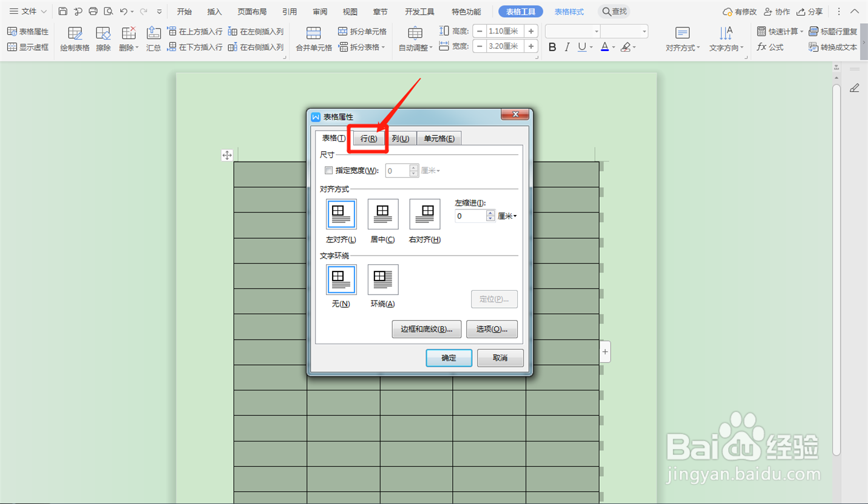The image size is (868, 504).
Task: Click 标题行重复 in the ribbon
Action: [x=833, y=32]
